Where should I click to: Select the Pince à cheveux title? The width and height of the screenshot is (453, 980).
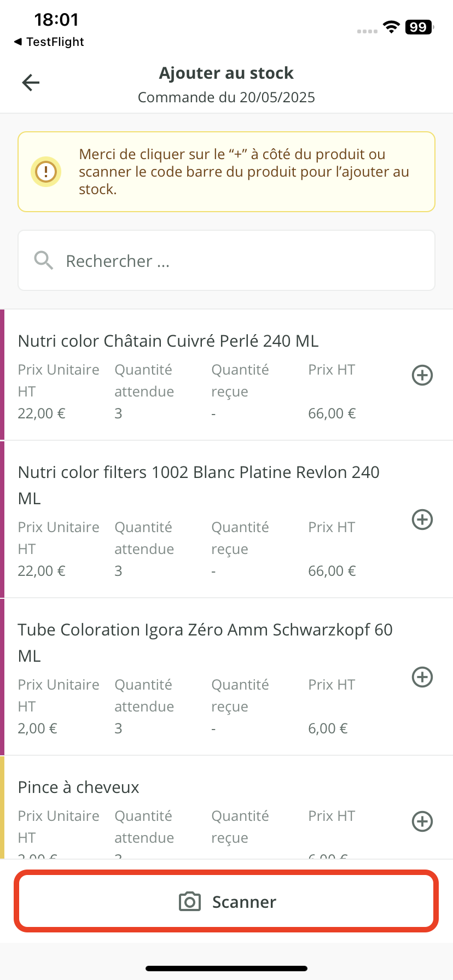point(79,787)
